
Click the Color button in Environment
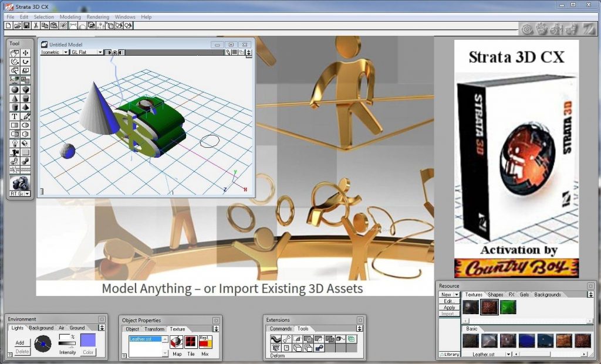[88, 352]
